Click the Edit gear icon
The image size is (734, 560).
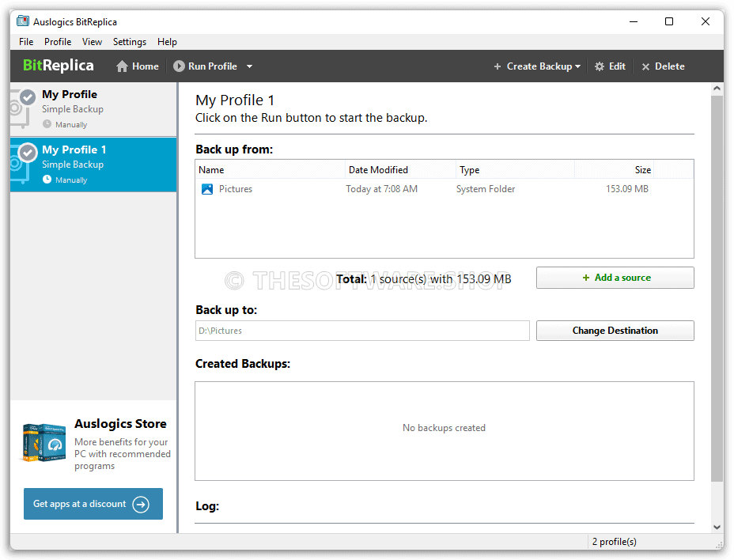600,66
